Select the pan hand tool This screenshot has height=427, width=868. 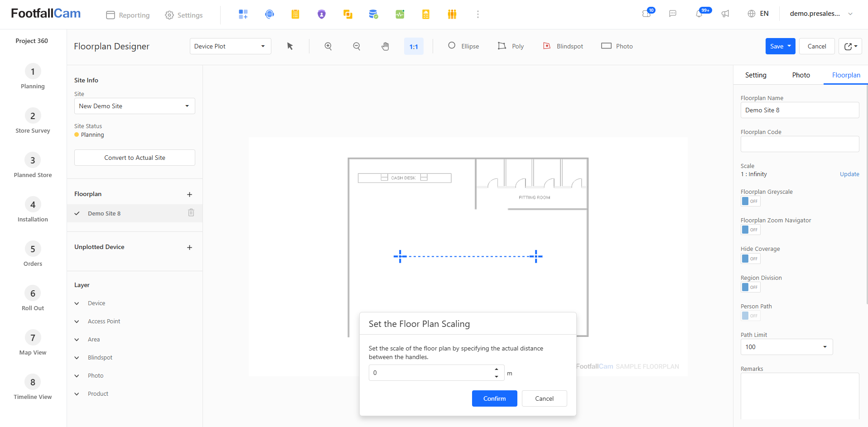click(385, 46)
